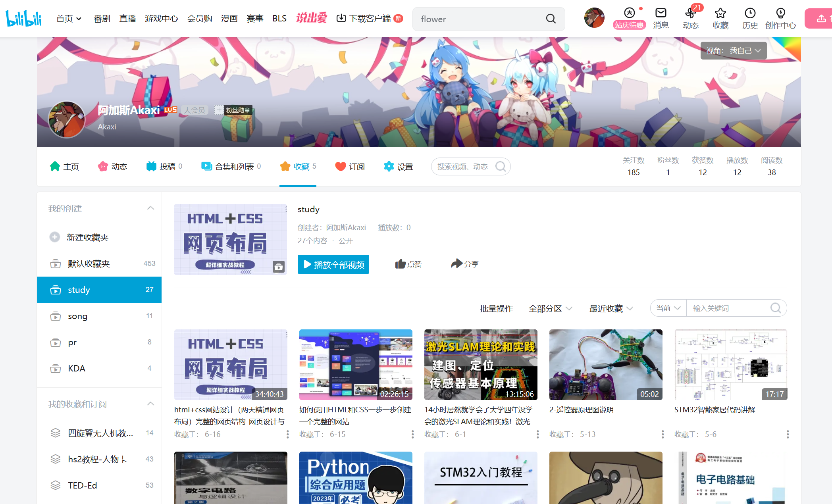The height and width of the screenshot is (504, 832).
Task: Open 激光SLAM理论和实践 video thumbnail
Action: [481, 365]
